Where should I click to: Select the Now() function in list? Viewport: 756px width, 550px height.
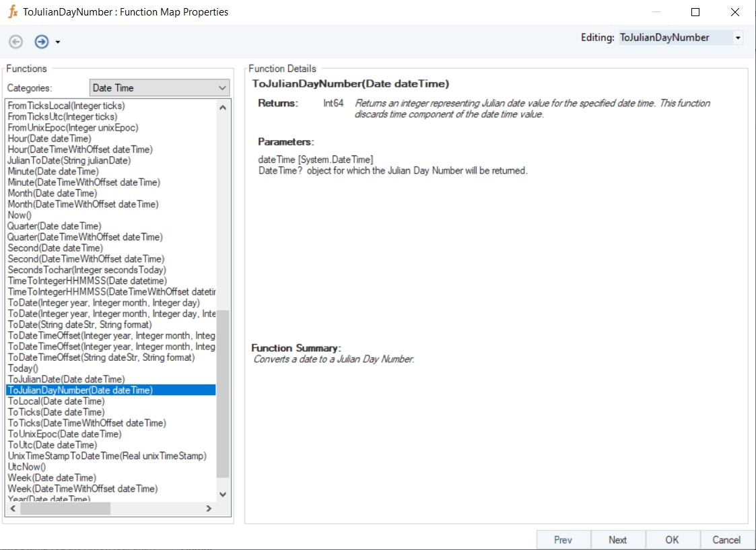pyautogui.click(x=19, y=215)
